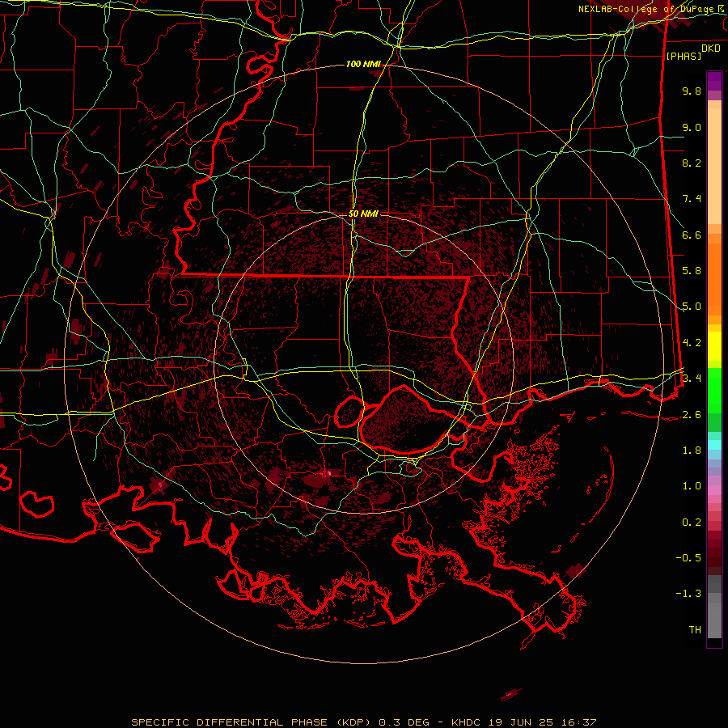
Task: Click the 7.4 scale value
Action: pyautogui.click(x=692, y=199)
